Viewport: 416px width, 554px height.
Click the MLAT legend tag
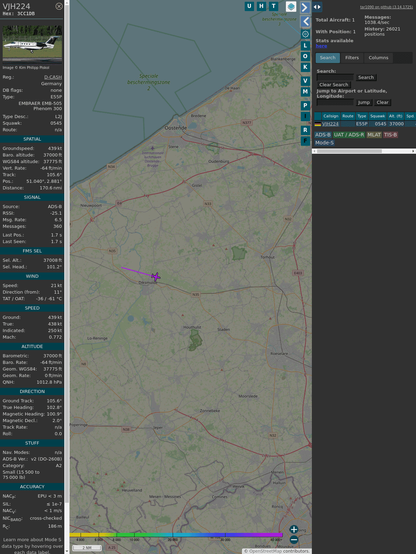[x=374, y=135]
